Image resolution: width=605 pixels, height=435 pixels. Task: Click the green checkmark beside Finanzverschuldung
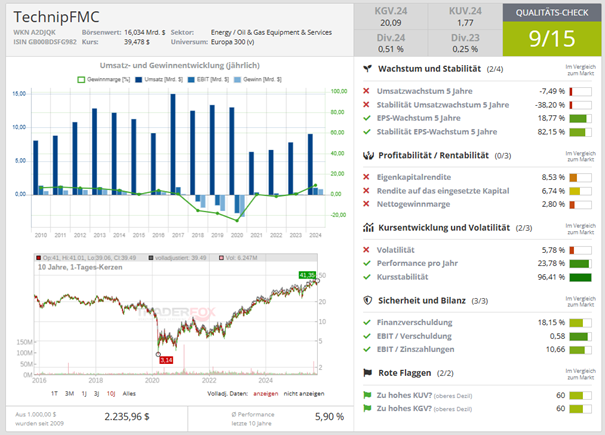click(x=368, y=322)
